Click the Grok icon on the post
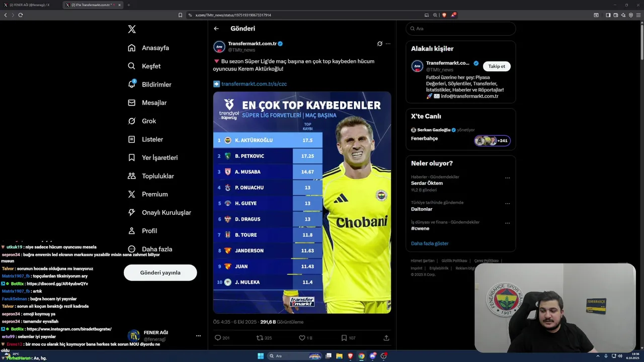 pyautogui.click(x=380, y=44)
